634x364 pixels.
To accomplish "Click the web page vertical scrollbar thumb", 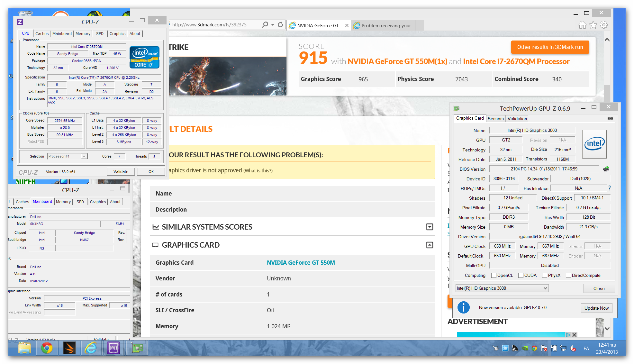I will click(607, 93).
